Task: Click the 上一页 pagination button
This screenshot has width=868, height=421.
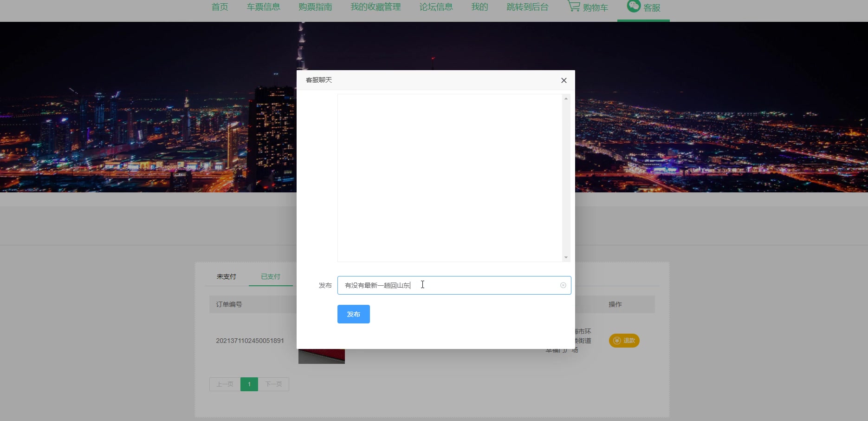Action: (225, 384)
